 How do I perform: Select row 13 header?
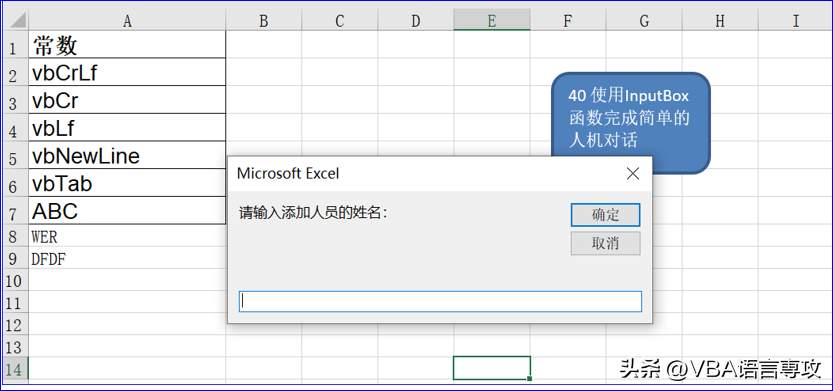(x=14, y=346)
